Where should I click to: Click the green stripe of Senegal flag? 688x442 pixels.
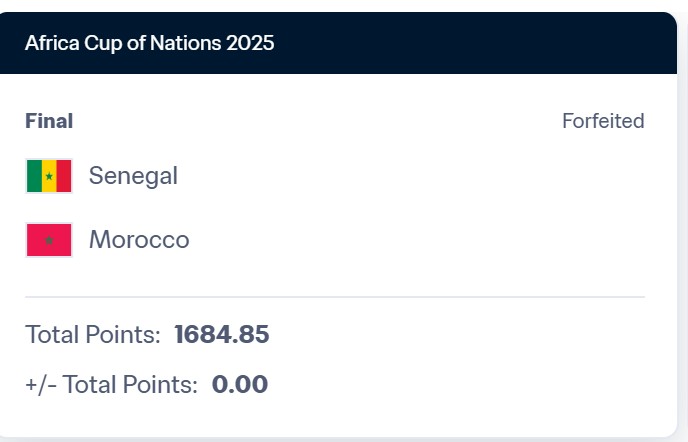(35, 176)
